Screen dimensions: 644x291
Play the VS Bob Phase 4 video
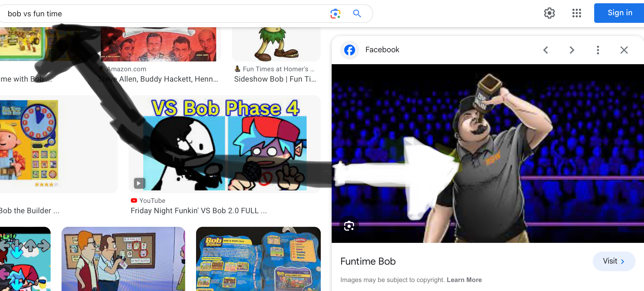click(x=139, y=183)
